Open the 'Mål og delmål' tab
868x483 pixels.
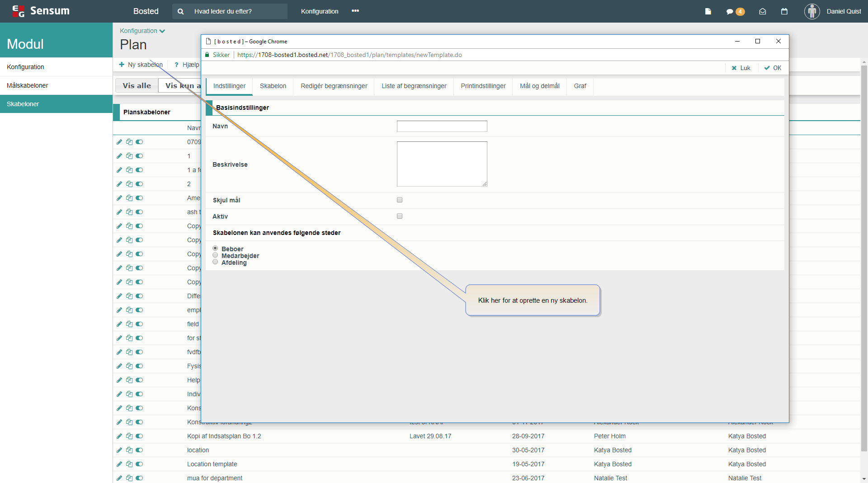point(539,86)
